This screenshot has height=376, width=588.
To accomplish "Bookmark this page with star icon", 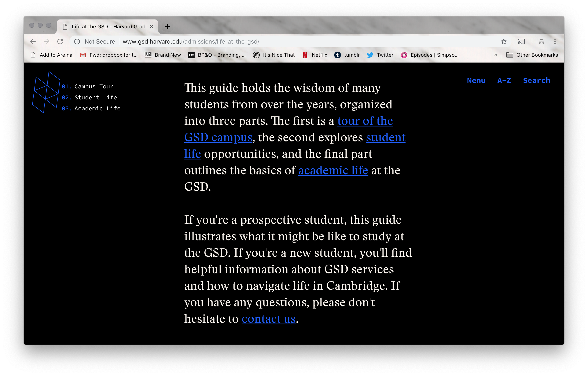I will (x=504, y=41).
